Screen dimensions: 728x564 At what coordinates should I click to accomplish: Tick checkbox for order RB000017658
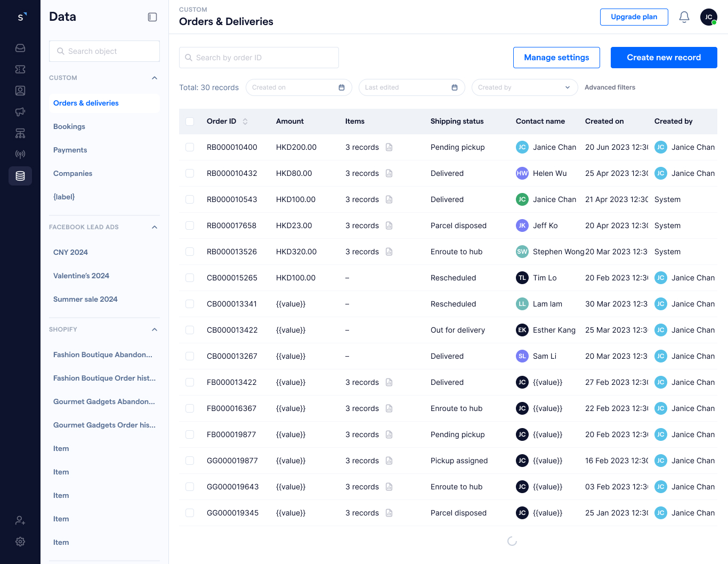[x=190, y=225]
